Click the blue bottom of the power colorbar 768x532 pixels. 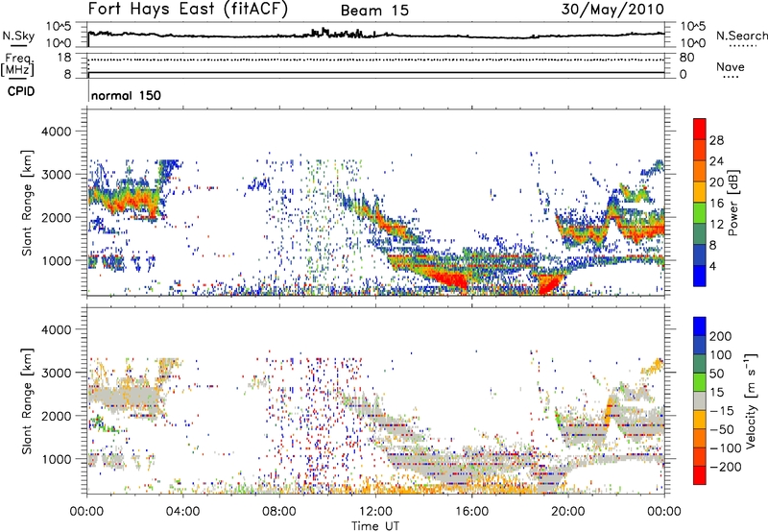coord(700,276)
